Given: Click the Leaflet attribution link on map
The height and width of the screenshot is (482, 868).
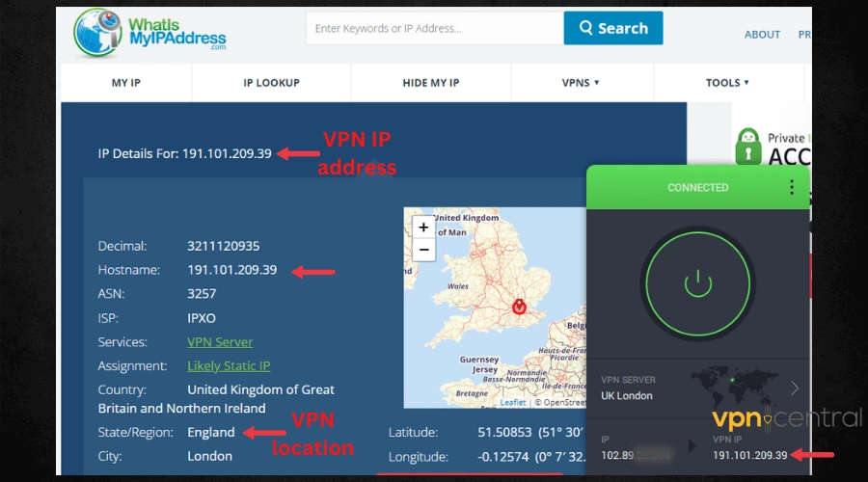Looking at the screenshot, I should pyautogui.click(x=512, y=402).
